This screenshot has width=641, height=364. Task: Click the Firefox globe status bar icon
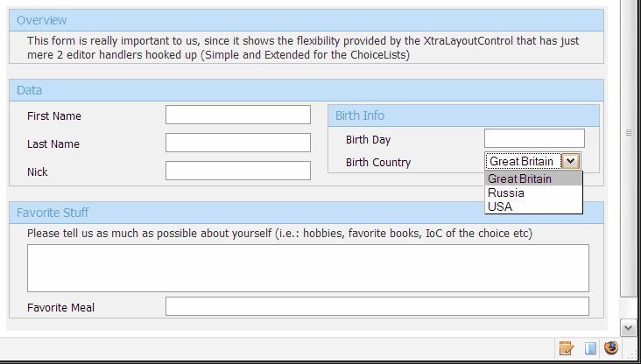pyautogui.click(x=611, y=347)
